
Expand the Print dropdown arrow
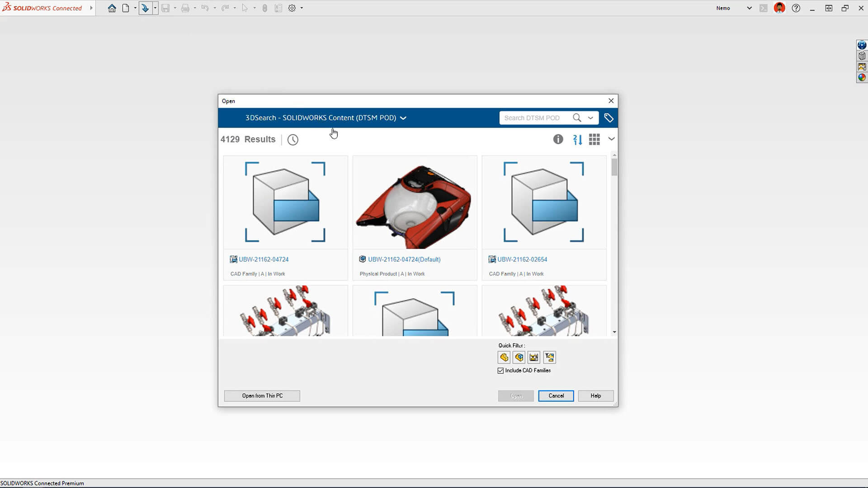[195, 8]
